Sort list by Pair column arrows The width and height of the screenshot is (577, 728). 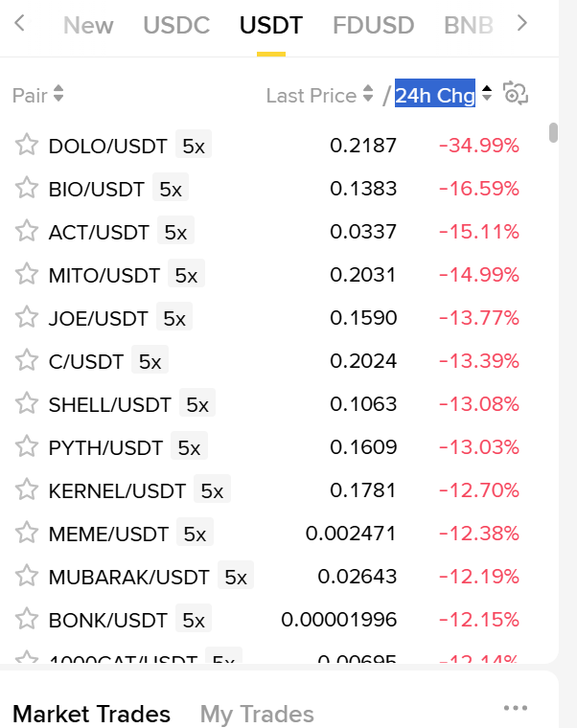58,93
